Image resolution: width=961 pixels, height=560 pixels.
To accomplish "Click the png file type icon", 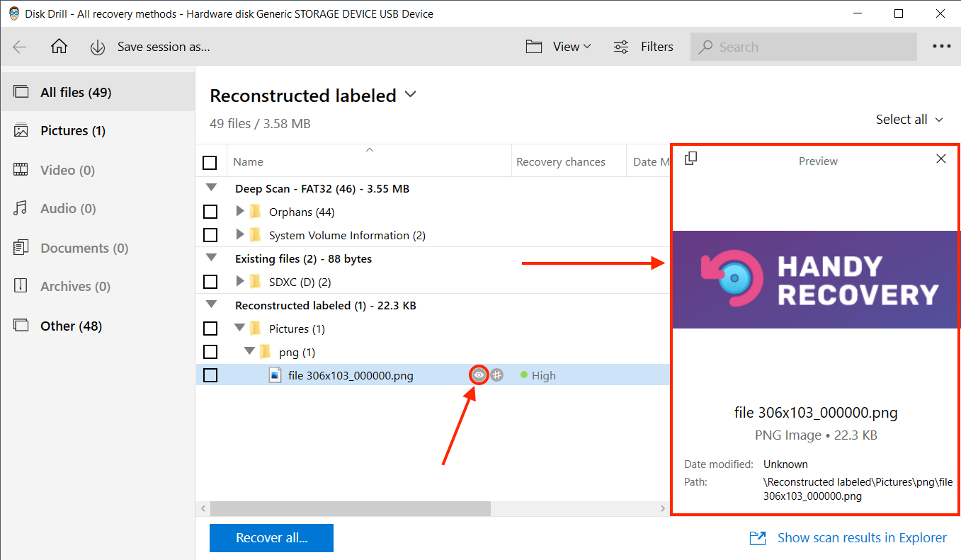I will (275, 375).
